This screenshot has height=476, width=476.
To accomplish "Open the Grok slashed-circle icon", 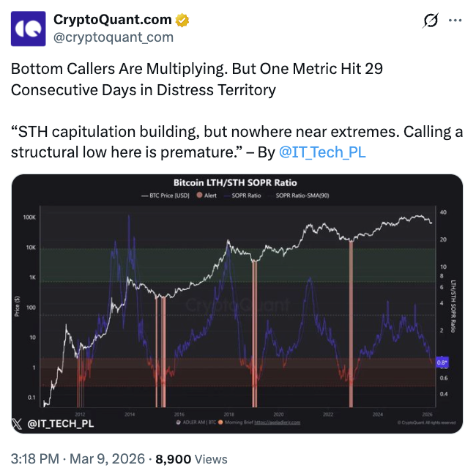I will 431,23.
